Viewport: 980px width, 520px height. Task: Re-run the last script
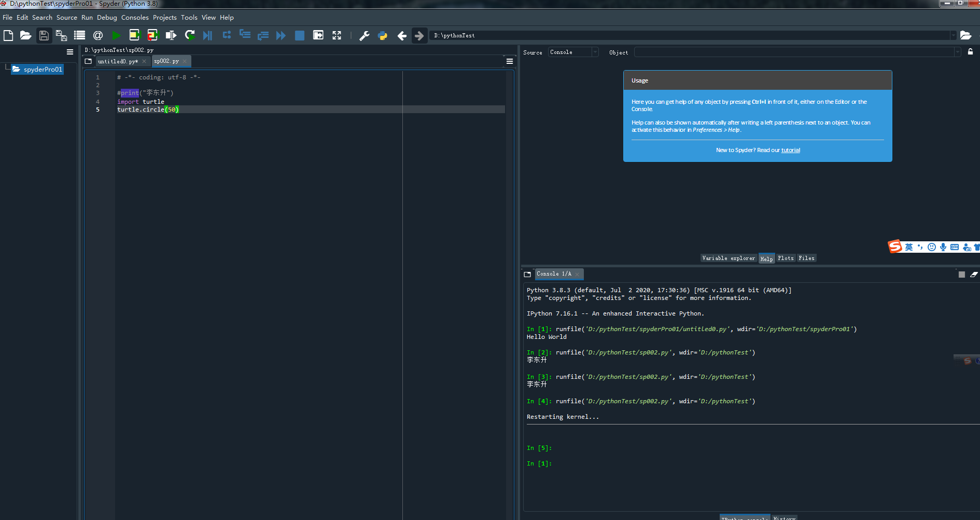[190, 35]
